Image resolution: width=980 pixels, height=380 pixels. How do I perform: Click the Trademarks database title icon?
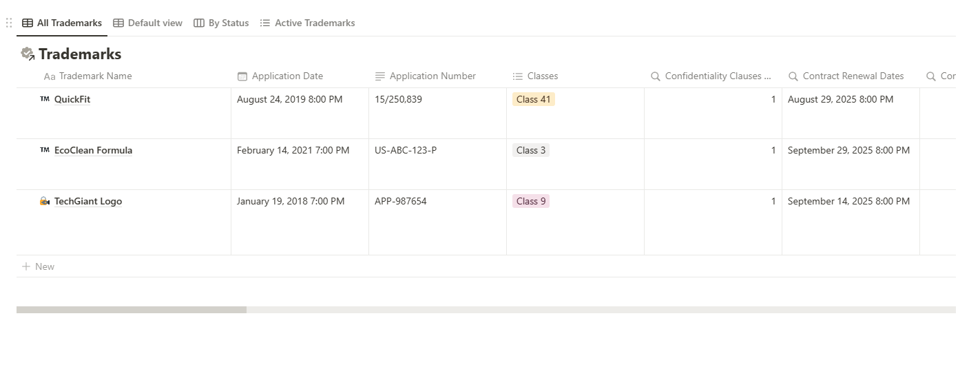[x=28, y=54]
